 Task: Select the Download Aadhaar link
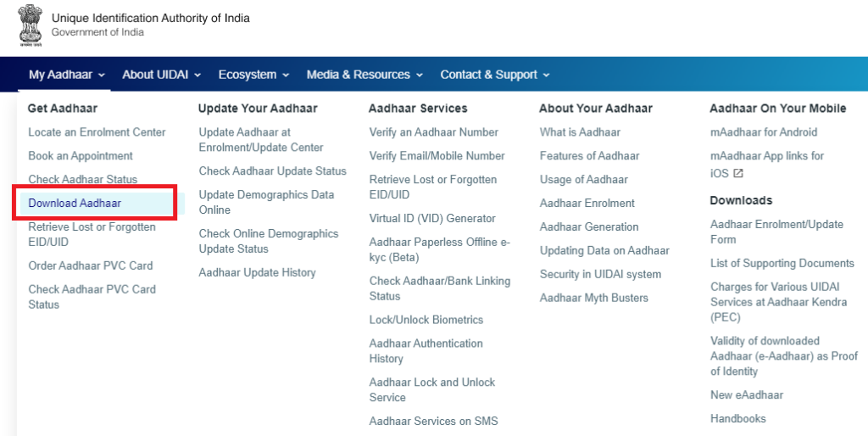[x=75, y=204]
